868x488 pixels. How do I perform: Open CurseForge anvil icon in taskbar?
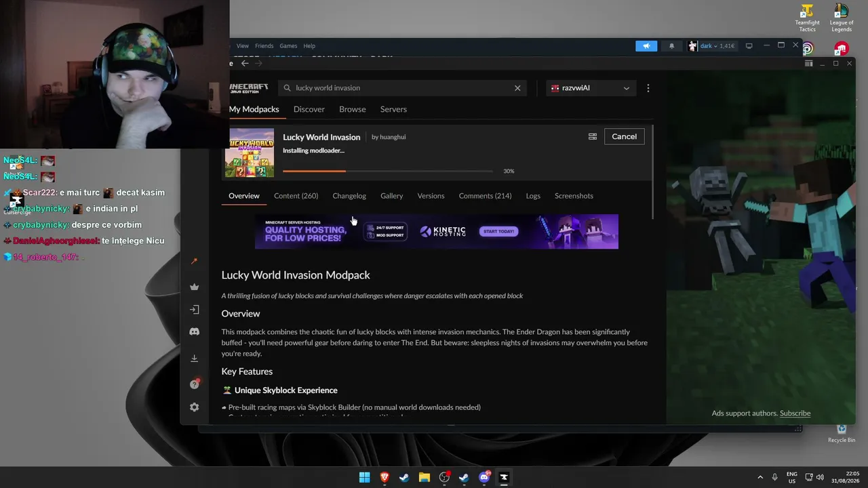click(504, 477)
